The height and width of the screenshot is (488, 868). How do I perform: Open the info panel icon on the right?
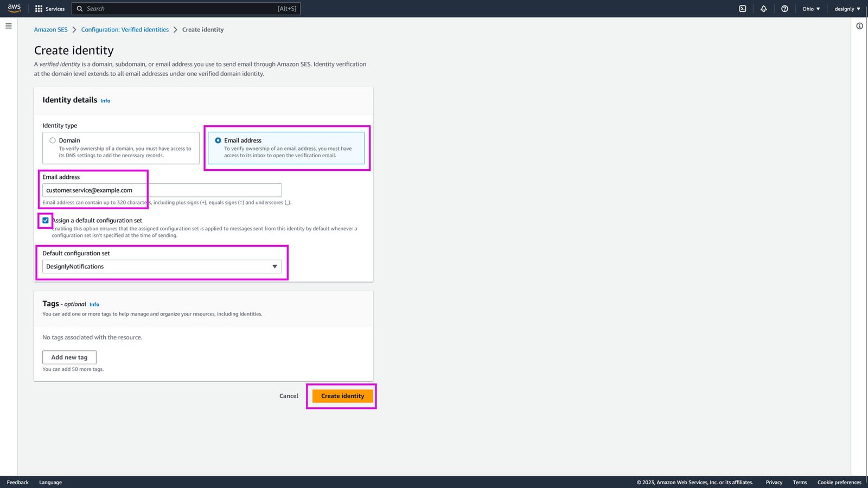[859, 25]
